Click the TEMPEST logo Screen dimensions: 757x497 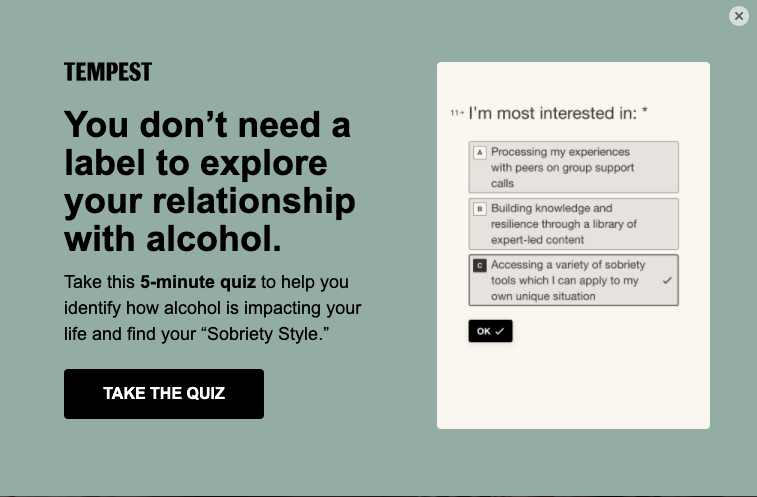coord(108,72)
